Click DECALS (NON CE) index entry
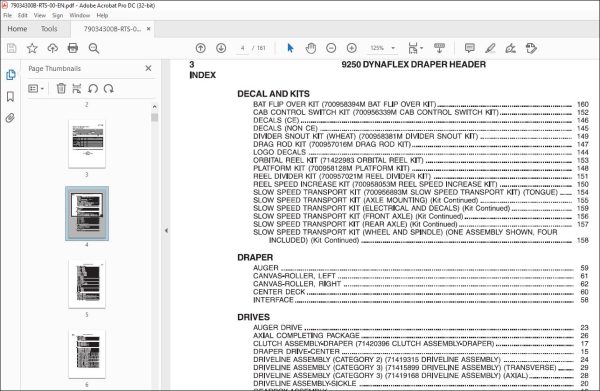This screenshot has height=391, width=600. pos(285,128)
